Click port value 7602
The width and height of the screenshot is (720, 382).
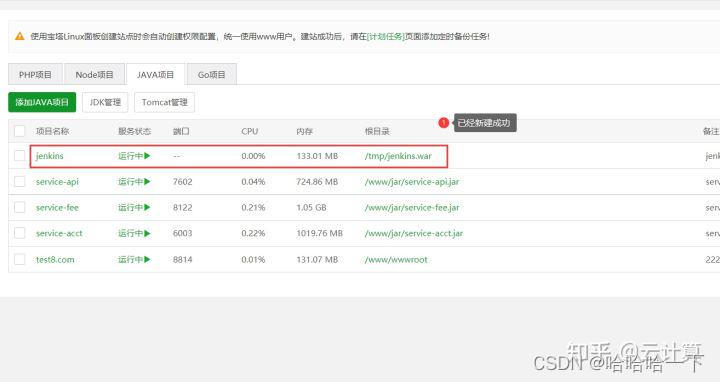point(182,182)
